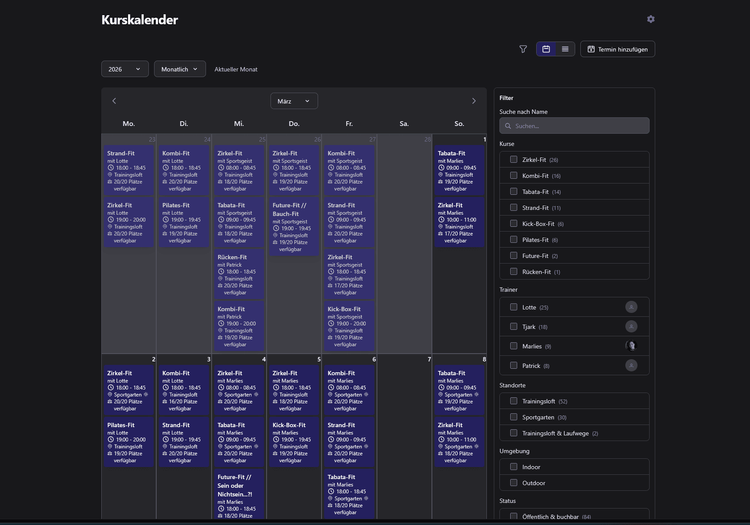Enable the Sportgarten location checkbox
This screenshot has width=750, height=525.
(514, 417)
